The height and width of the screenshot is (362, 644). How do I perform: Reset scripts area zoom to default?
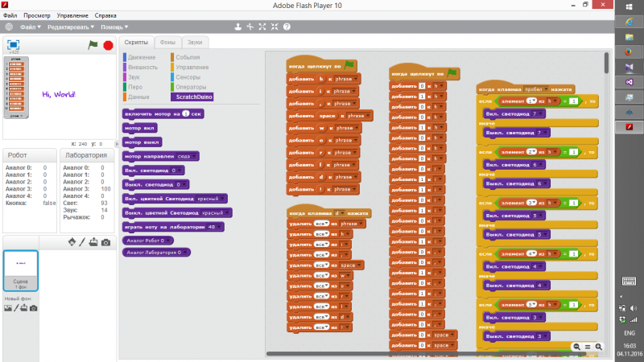click(588, 347)
